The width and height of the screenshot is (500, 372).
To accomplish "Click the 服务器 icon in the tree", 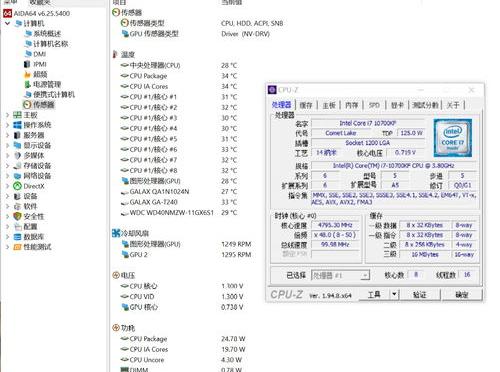I will click(x=17, y=135).
